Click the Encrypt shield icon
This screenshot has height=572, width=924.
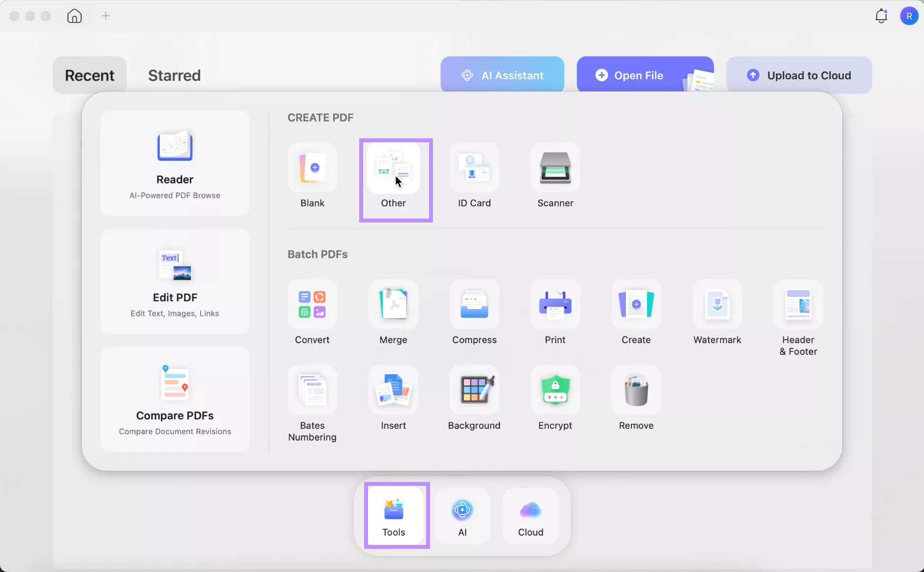click(x=555, y=390)
